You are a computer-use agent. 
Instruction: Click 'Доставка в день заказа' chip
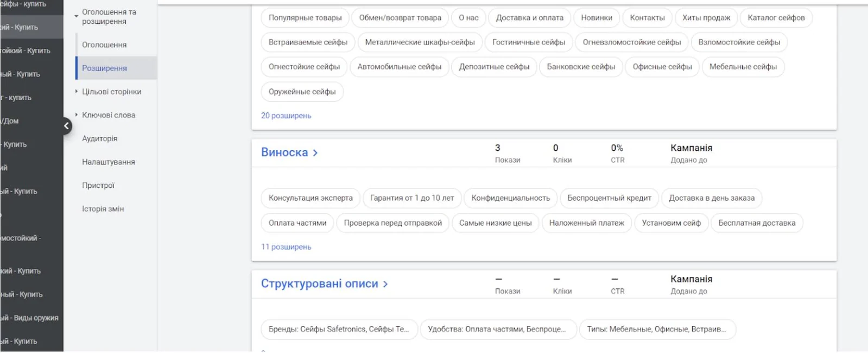click(712, 198)
